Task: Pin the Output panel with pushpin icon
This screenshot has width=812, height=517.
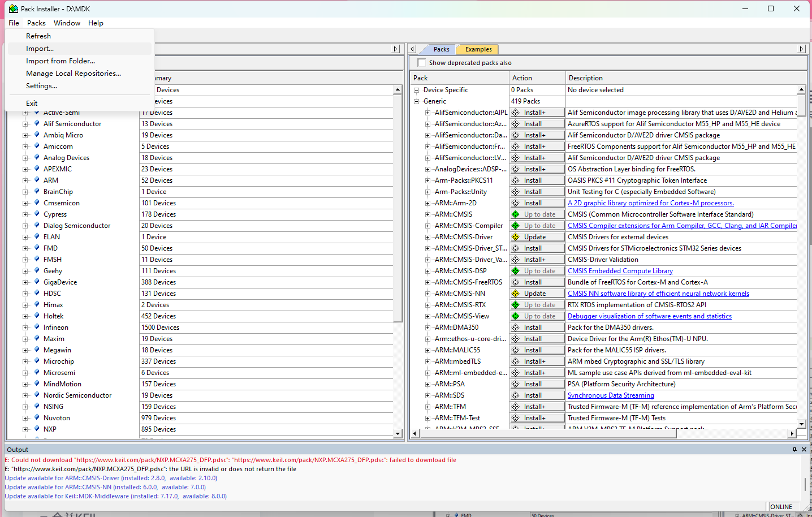Action: click(794, 450)
